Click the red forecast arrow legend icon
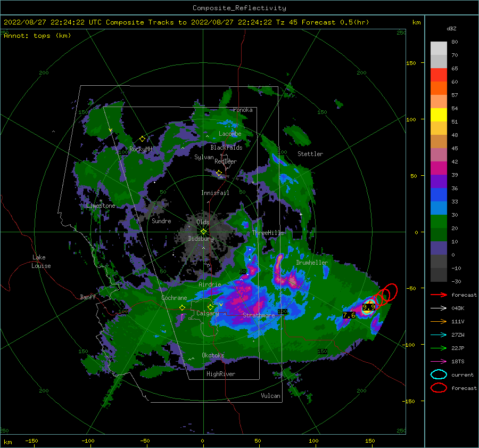 click(439, 295)
